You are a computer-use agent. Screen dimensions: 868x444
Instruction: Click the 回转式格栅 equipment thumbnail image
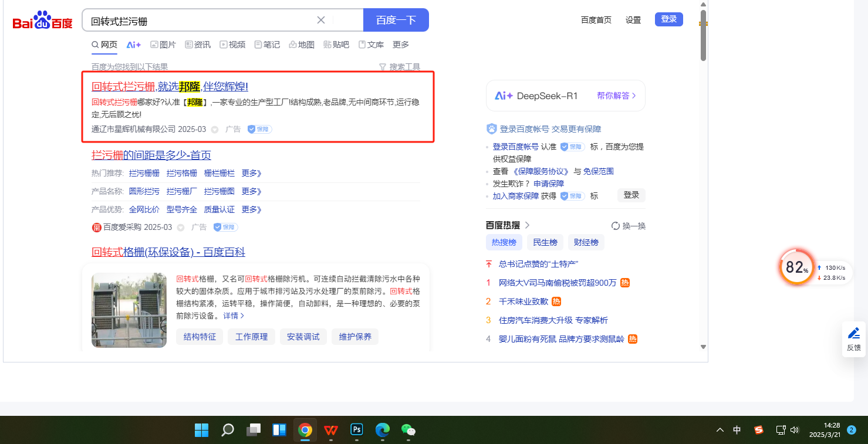pos(129,310)
